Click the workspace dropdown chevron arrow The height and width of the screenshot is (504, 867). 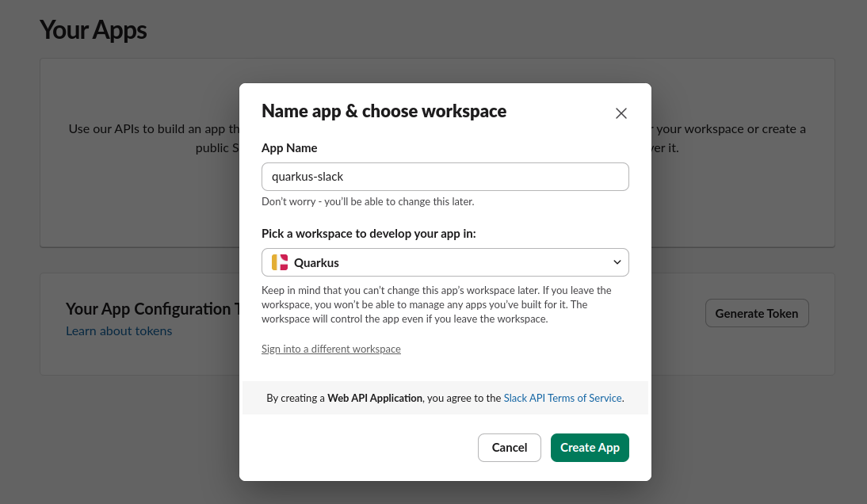click(617, 262)
